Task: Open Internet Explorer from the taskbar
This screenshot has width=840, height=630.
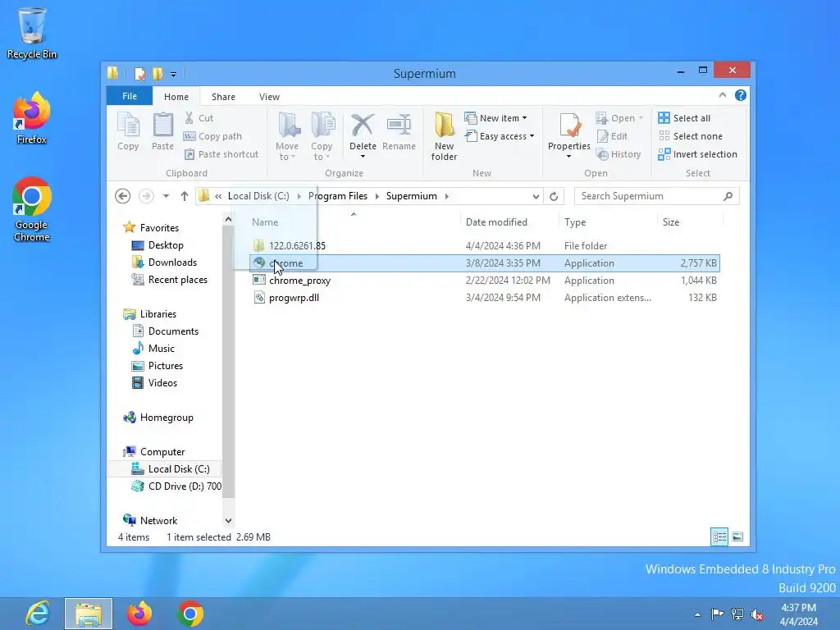Action: (x=38, y=614)
